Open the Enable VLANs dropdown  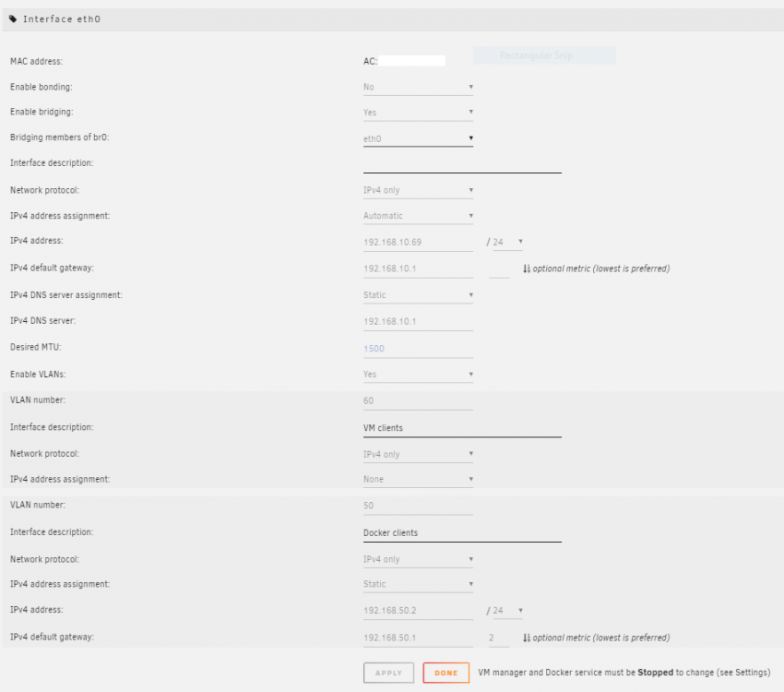[418, 375]
